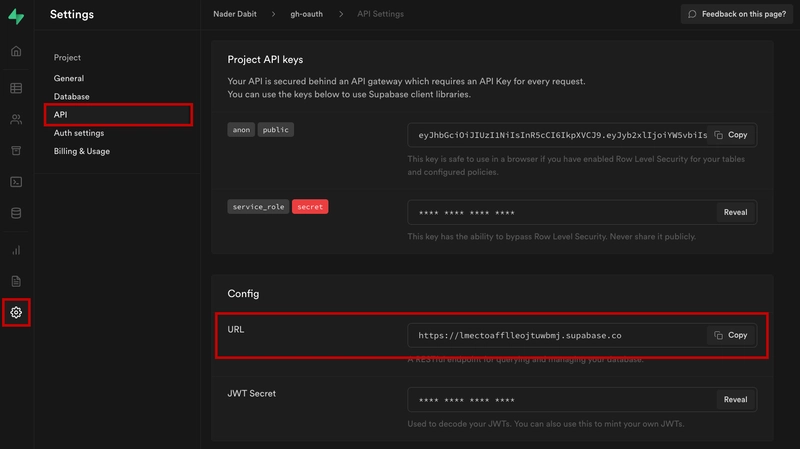The width and height of the screenshot is (800, 449).
Task: Click the service_role tag
Action: point(258,207)
